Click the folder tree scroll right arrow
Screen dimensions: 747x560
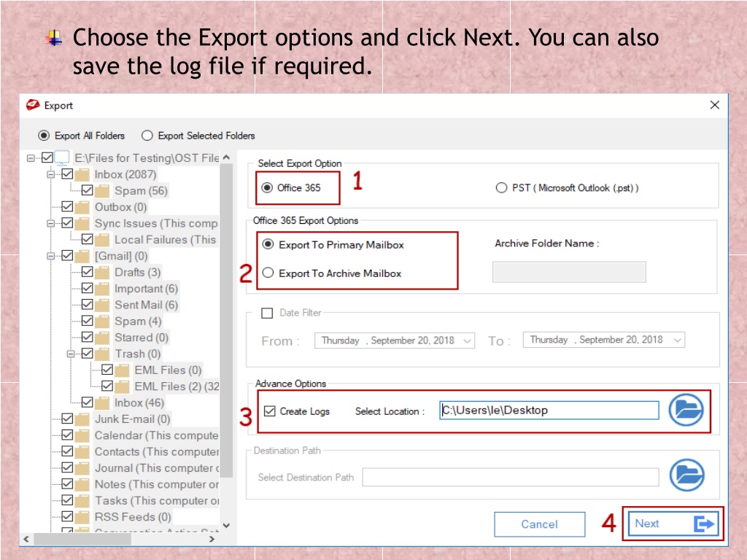pos(212,539)
